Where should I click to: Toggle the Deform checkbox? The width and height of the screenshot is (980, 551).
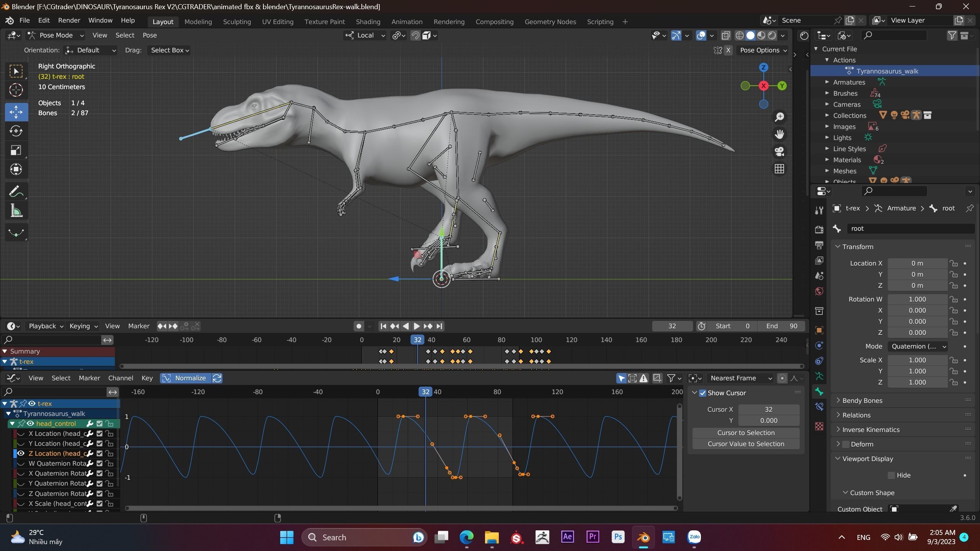tap(846, 444)
